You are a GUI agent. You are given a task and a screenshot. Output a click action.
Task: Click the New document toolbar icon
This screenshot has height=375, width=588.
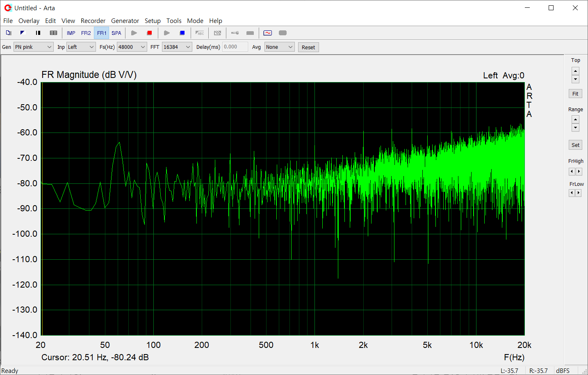[9, 33]
